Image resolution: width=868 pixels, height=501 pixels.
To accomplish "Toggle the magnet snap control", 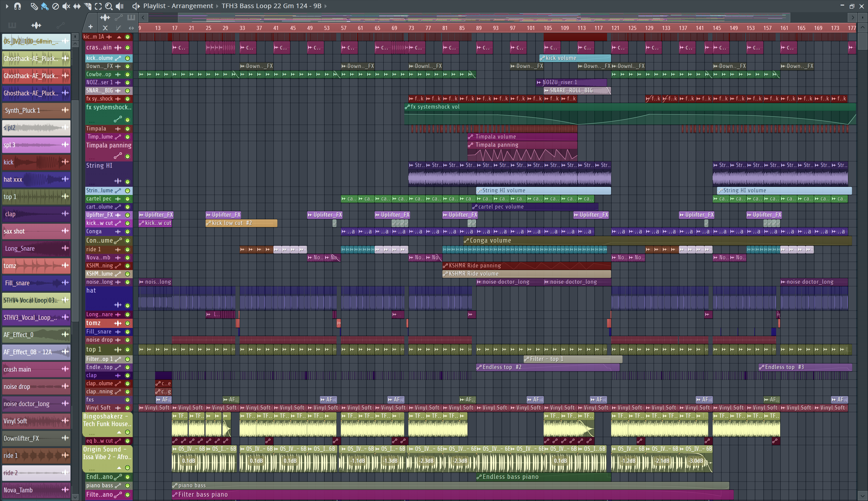I will (18, 6).
